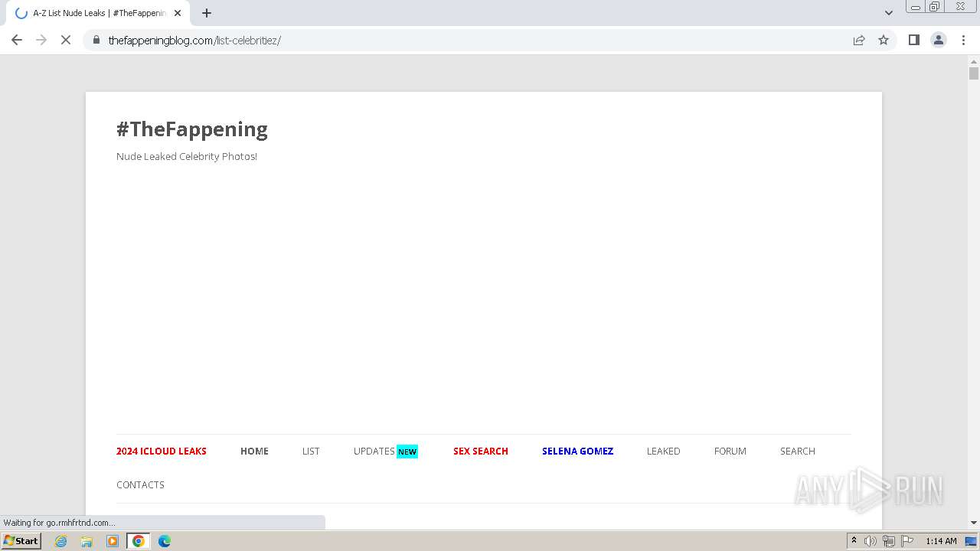Open the volume speaker tray icon

point(871,541)
